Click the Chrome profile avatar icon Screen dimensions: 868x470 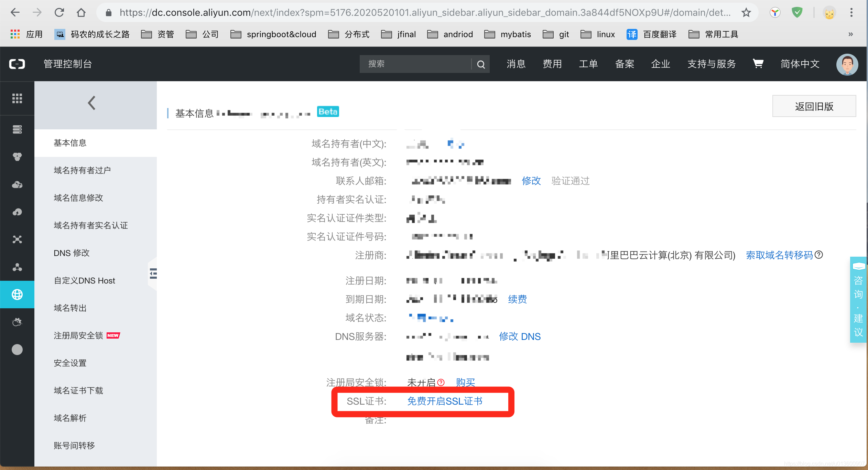click(829, 13)
